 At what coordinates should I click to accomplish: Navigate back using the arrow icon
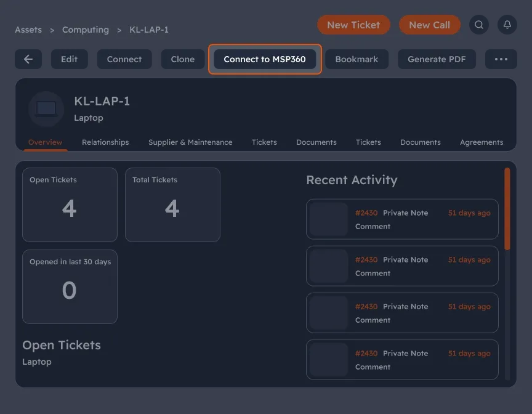pyautogui.click(x=29, y=59)
